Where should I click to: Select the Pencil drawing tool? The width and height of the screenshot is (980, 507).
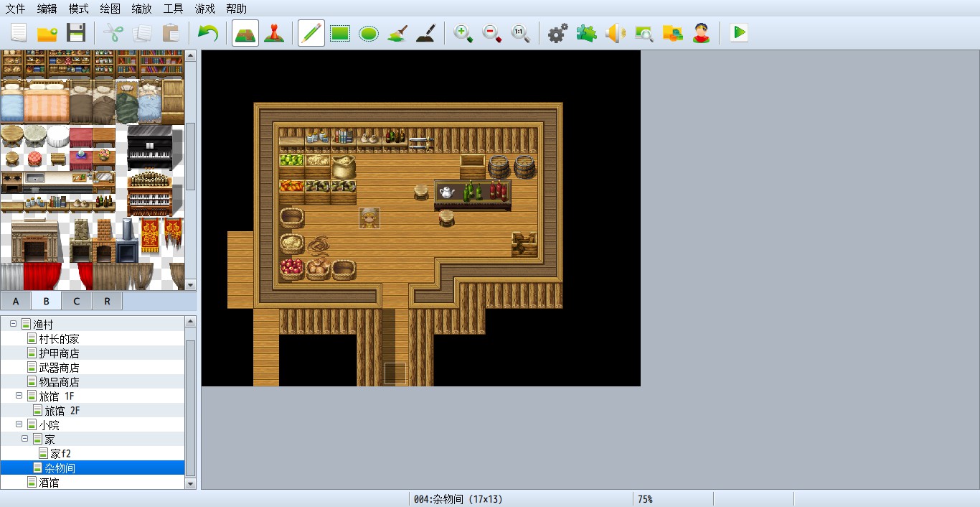[311, 33]
